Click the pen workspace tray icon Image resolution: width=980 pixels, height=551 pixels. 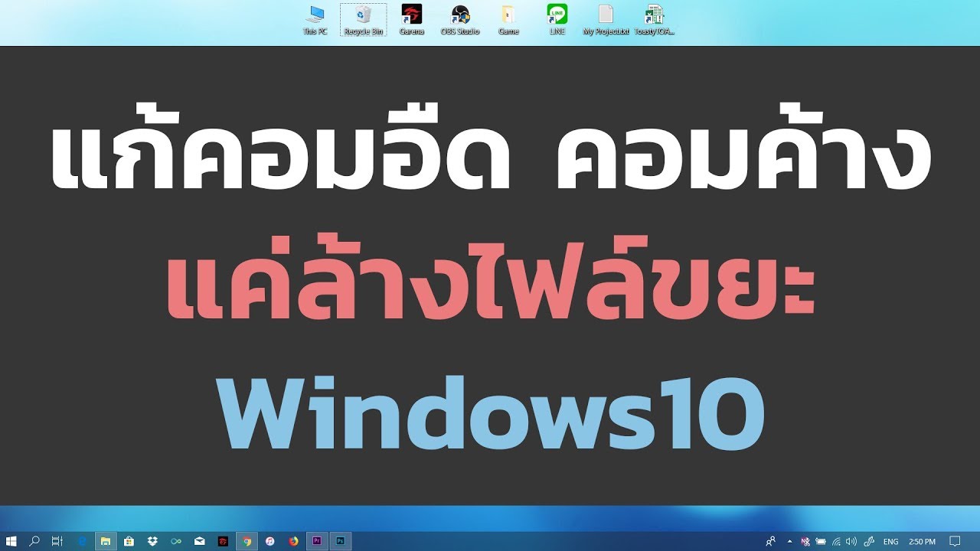tap(868, 541)
